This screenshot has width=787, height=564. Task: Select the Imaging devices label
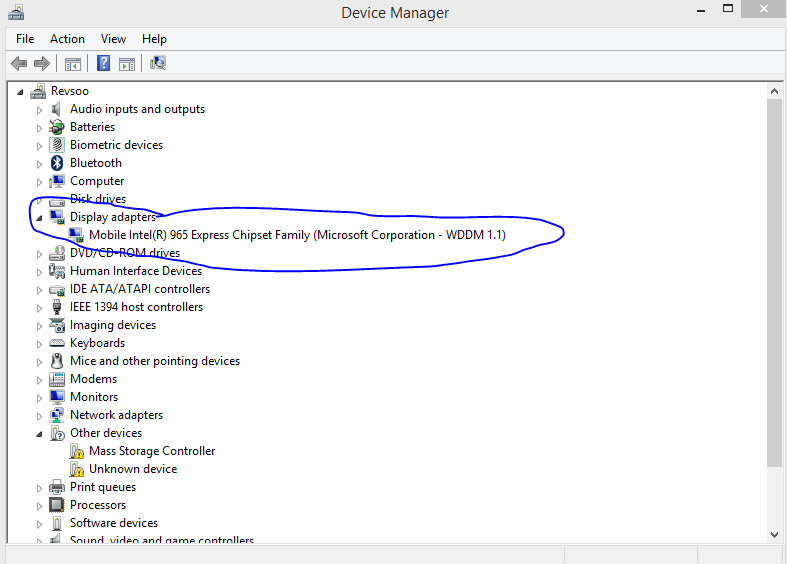113,325
